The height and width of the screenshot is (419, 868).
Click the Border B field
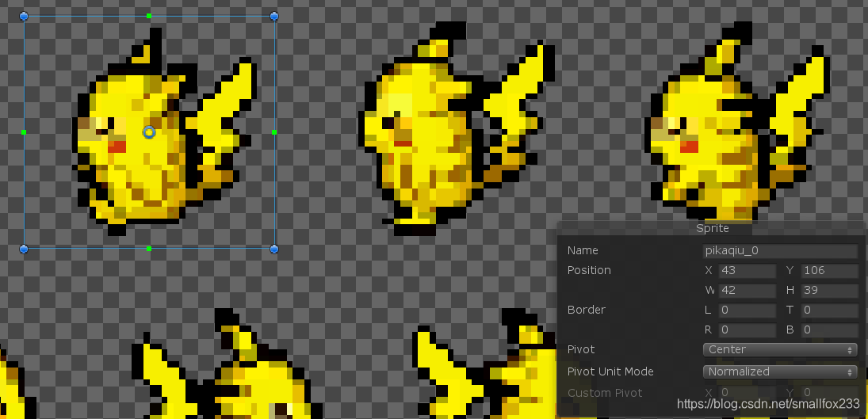pos(829,330)
